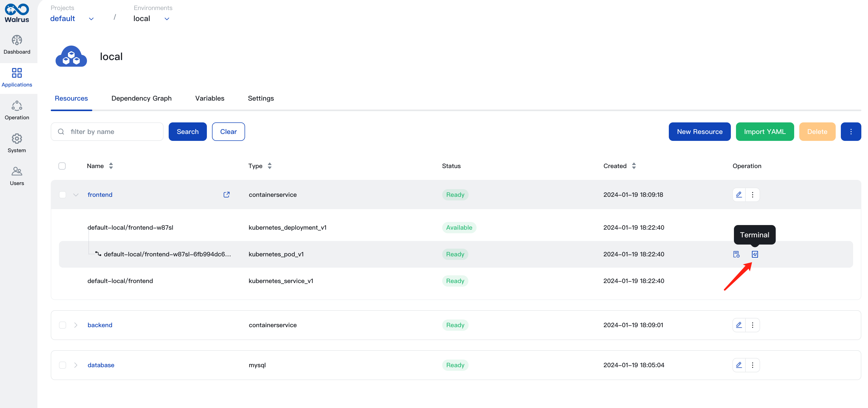Screen dimensions: 868x408
Task: Open Operation section in sidebar
Action: pyautogui.click(x=17, y=111)
